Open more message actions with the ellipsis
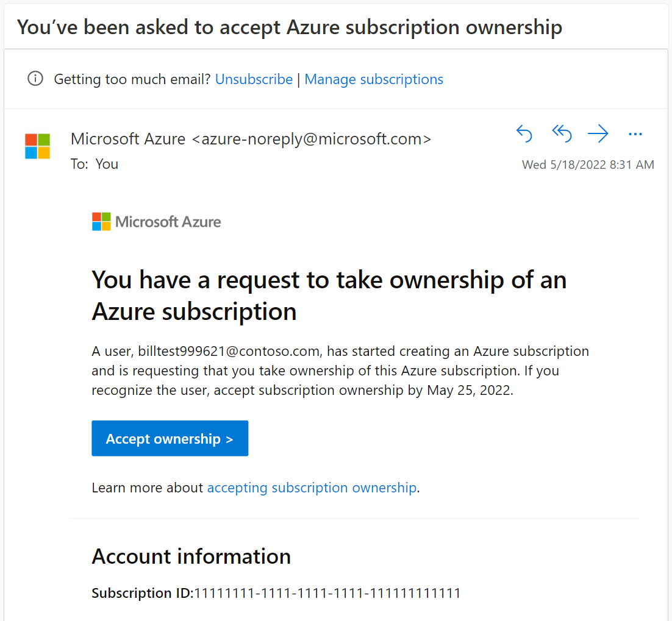The width and height of the screenshot is (672, 621). [x=635, y=134]
